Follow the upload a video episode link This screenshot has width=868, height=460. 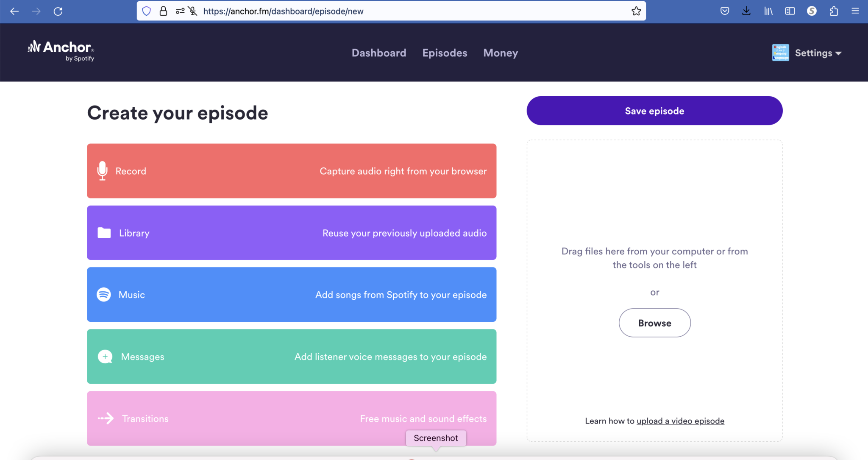[680, 421]
